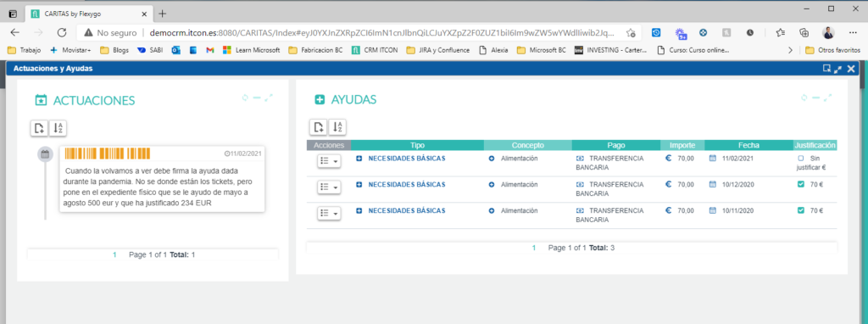Screen dimensions: 868x324
Task: Click the banknote icon in 10/11/2020 row
Action: point(580,210)
